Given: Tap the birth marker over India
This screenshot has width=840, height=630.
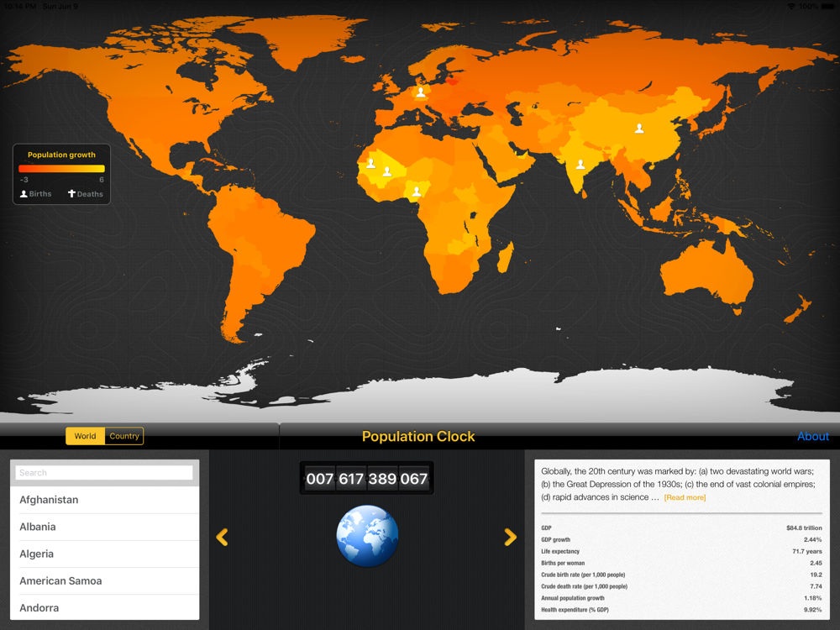Looking at the screenshot, I should pyautogui.click(x=580, y=165).
